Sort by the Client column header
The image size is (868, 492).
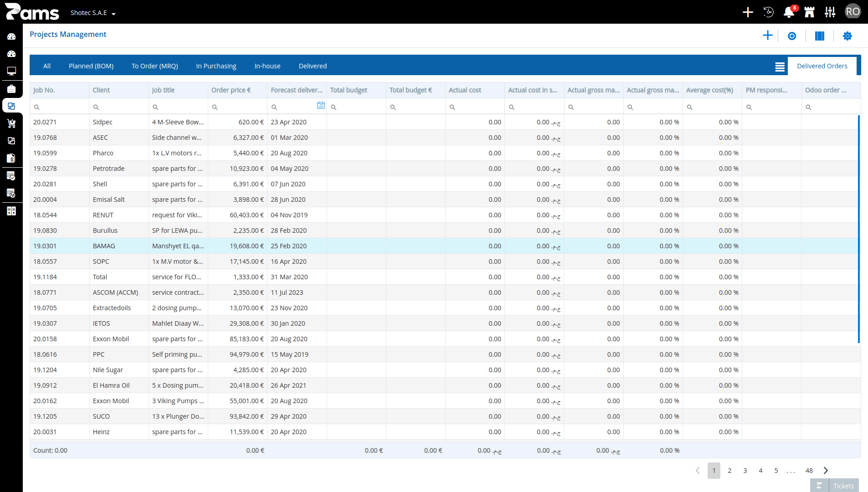[x=119, y=90]
